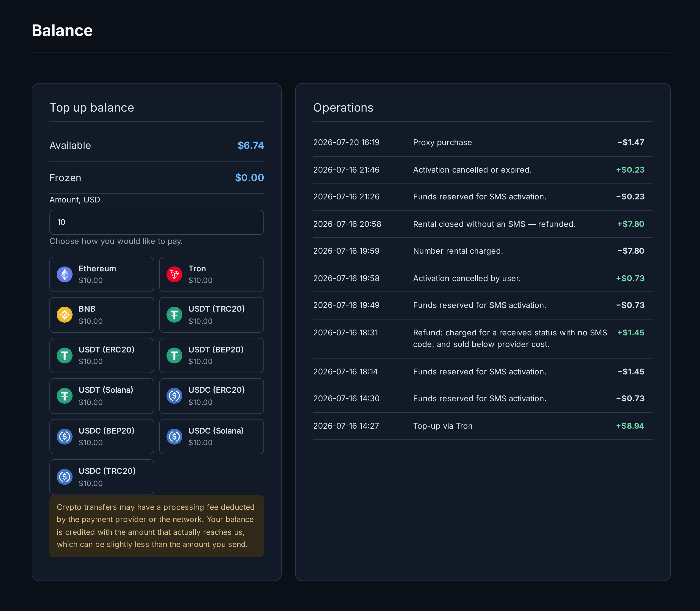This screenshot has width=700, height=611.
Task: Click the 2026-07-16 19:49 timestamp
Action: coord(346,305)
